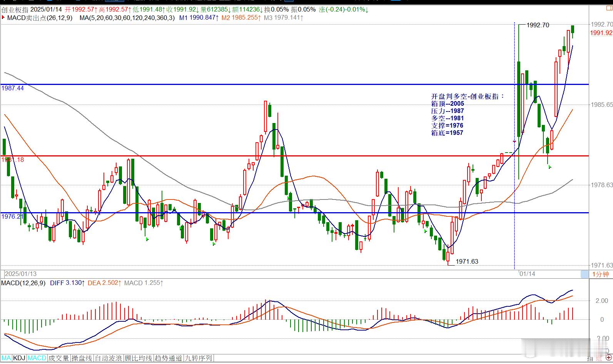The width and height of the screenshot is (613, 364).
Task: Click the 箱顶--2005 annotation line
Action: (448, 103)
